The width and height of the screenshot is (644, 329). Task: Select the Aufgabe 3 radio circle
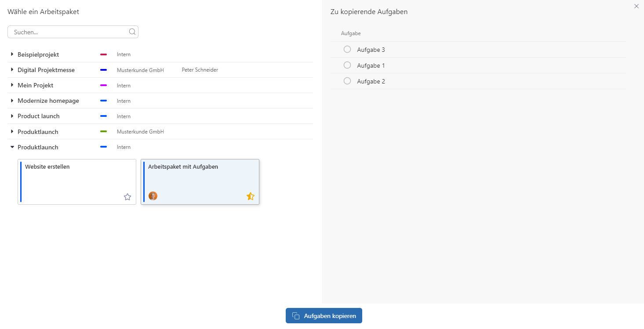[x=347, y=49]
